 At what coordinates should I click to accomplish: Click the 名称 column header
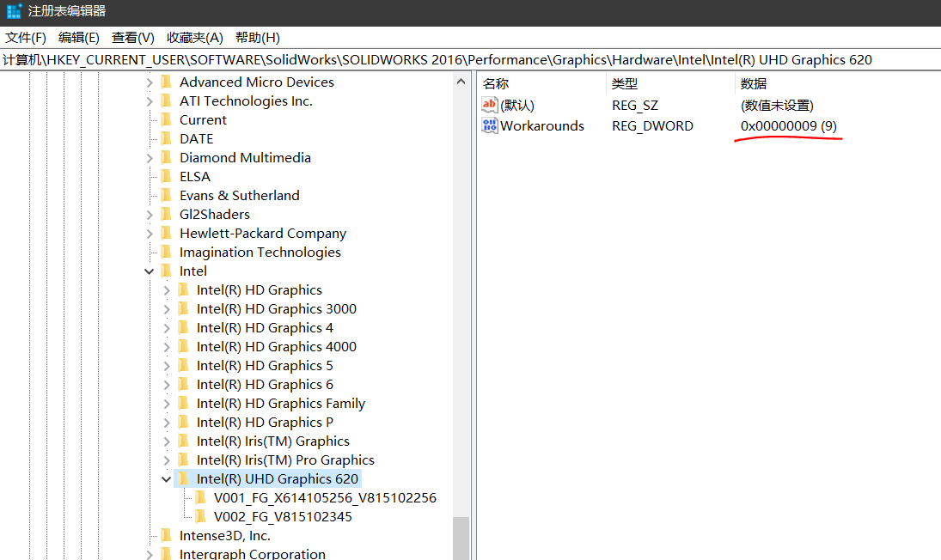click(x=496, y=83)
